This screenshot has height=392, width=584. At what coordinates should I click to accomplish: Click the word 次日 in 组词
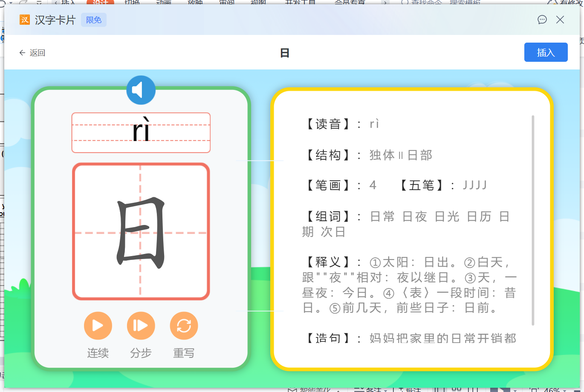(333, 232)
